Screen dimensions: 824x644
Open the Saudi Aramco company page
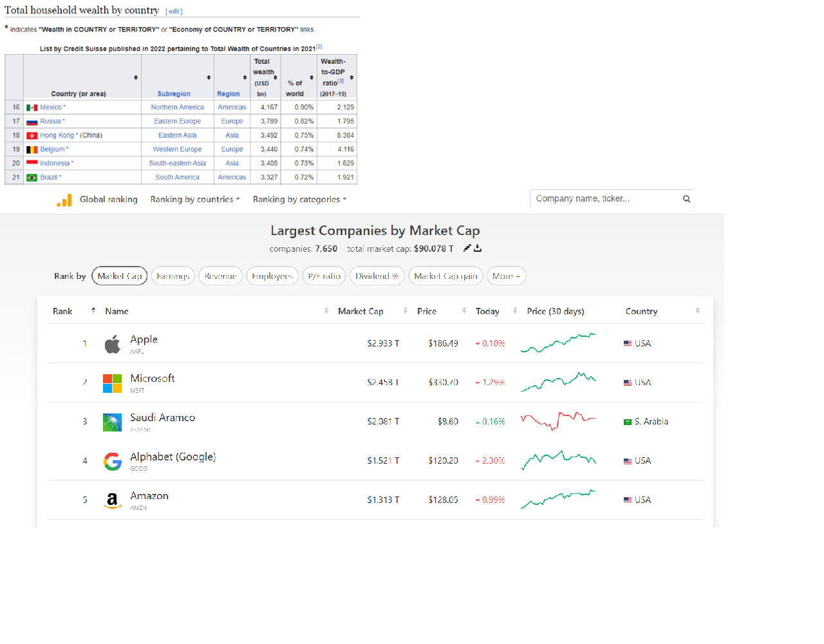pyautogui.click(x=163, y=418)
